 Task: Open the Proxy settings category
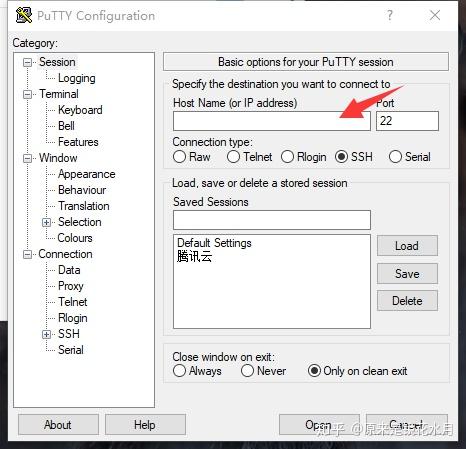71,286
